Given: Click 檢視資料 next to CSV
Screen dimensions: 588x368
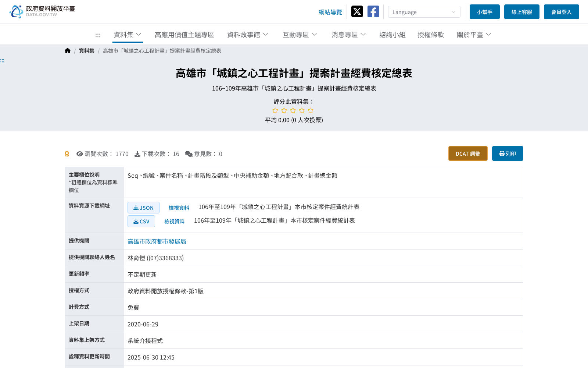Looking at the screenshot, I should click(x=175, y=222).
